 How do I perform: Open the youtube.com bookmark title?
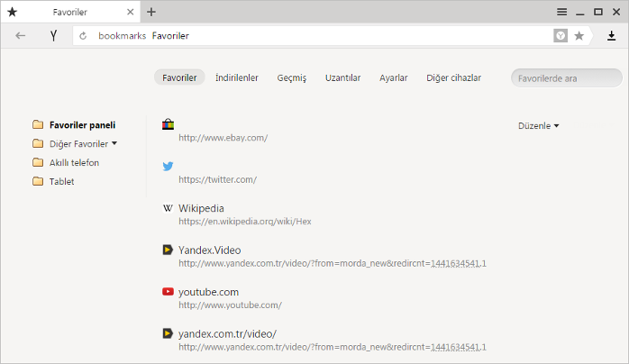(208, 292)
